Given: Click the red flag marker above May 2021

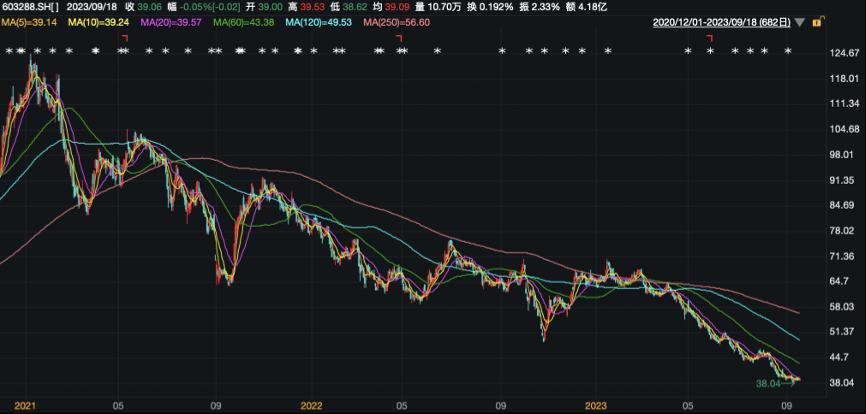Looking at the screenshot, I should (x=125, y=38).
